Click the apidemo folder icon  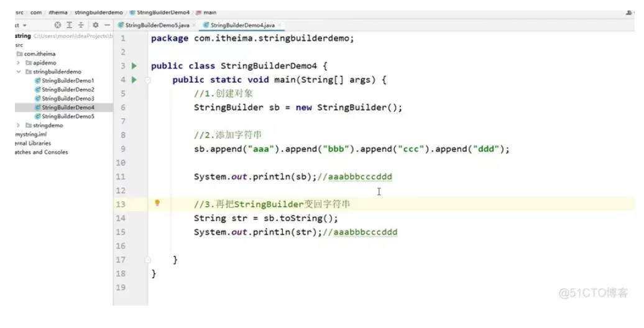coord(29,63)
